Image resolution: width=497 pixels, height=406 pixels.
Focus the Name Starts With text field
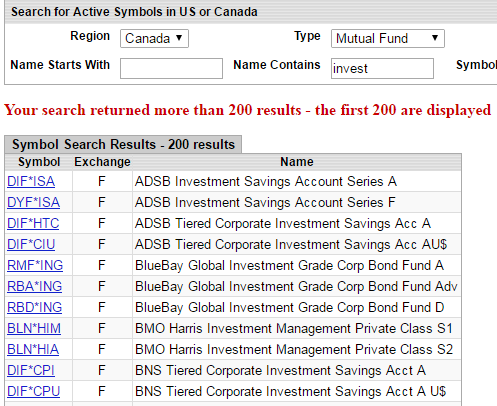coord(171,68)
